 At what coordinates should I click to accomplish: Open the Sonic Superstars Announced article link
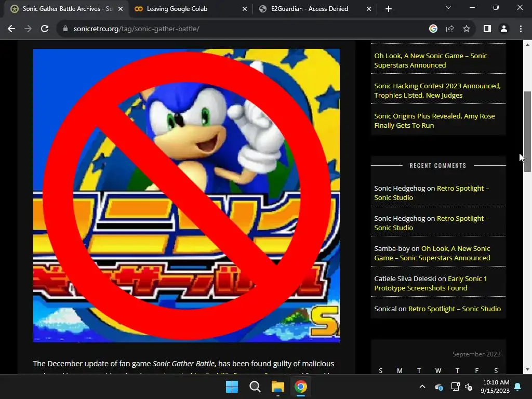431,60
